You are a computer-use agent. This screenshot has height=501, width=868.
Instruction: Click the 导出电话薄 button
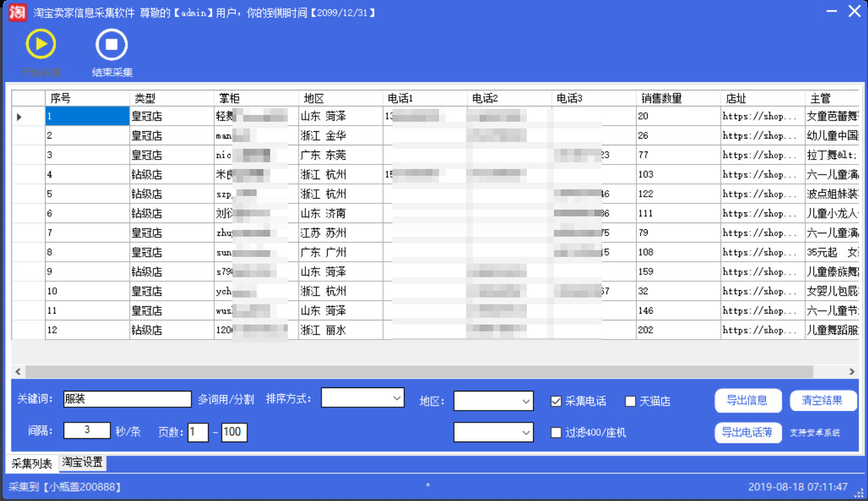pos(748,433)
